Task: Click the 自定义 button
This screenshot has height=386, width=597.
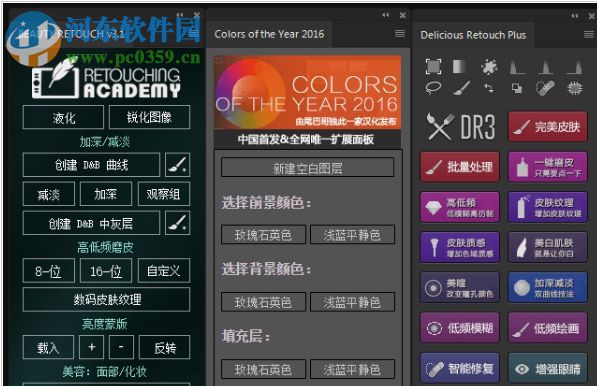Action: tap(164, 271)
